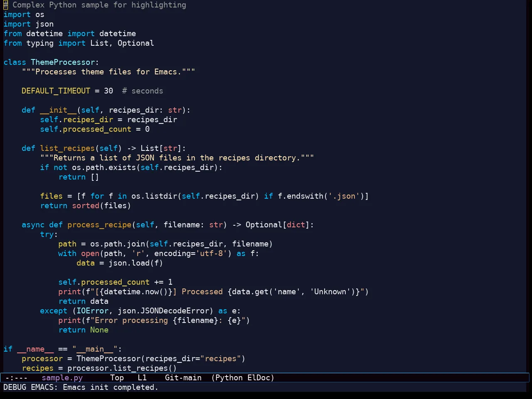Click the Python major mode label
The width and height of the screenshot is (532, 399).
point(229,378)
